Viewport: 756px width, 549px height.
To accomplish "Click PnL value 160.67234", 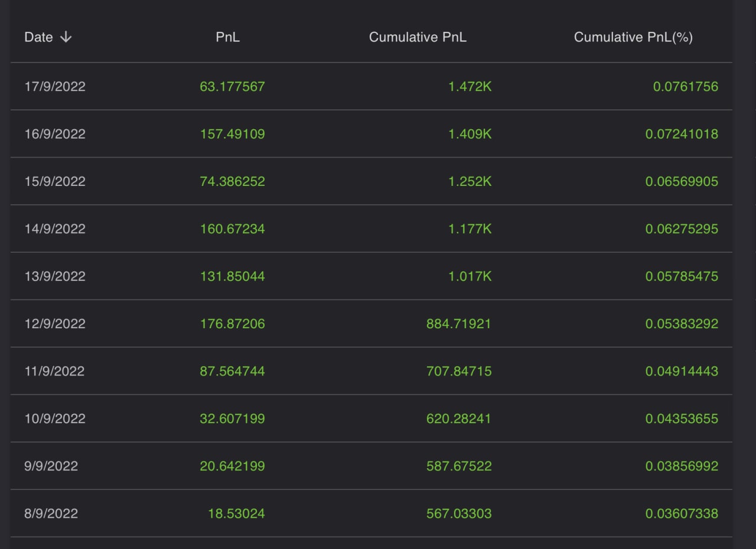I will pos(232,228).
